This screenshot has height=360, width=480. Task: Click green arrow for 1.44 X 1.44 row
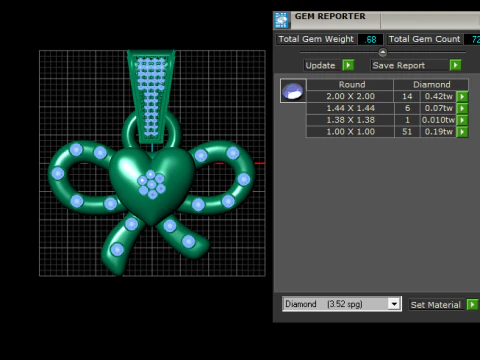click(462, 108)
